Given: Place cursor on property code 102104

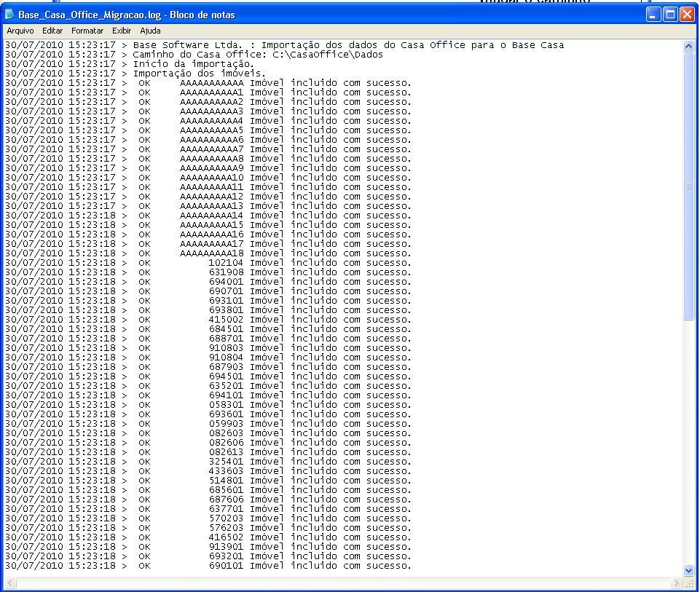Looking at the screenshot, I should pos(226,263).
